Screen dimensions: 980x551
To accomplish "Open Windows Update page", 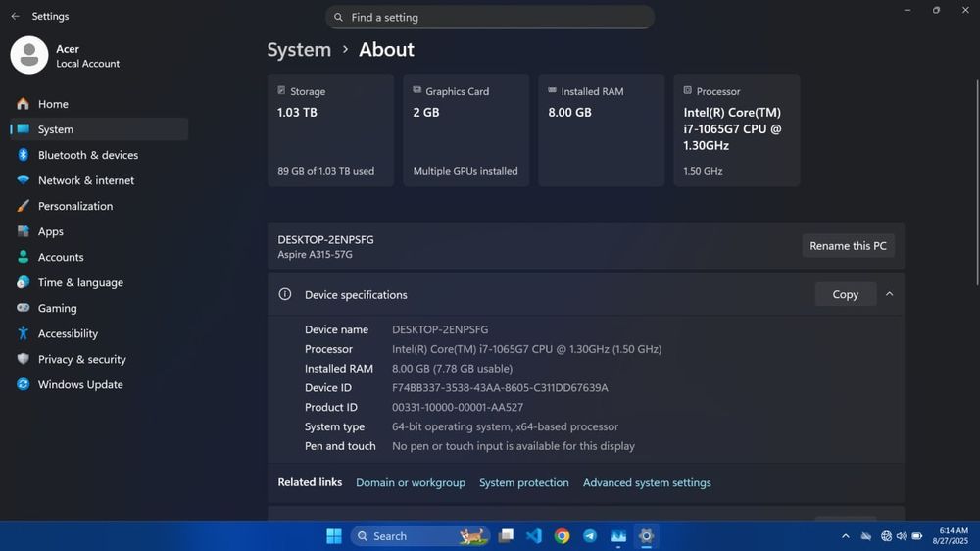I will pos(99,384).
